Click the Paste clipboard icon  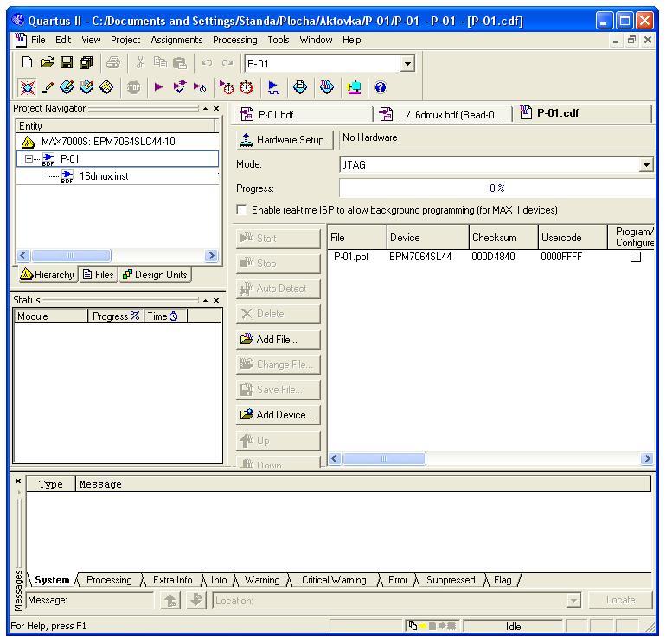click(x=180, y=63)
